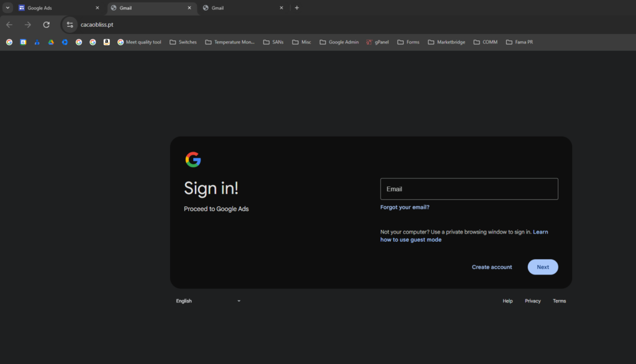Close the inactive Gmail tab
Screen dimensions: 636x364
[x=281, y=7]
